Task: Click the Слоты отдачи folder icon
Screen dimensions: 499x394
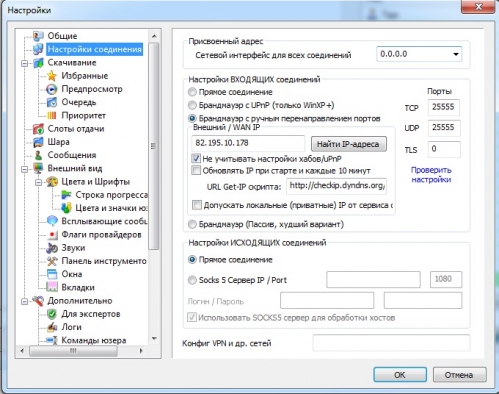Action: [38, 129]
